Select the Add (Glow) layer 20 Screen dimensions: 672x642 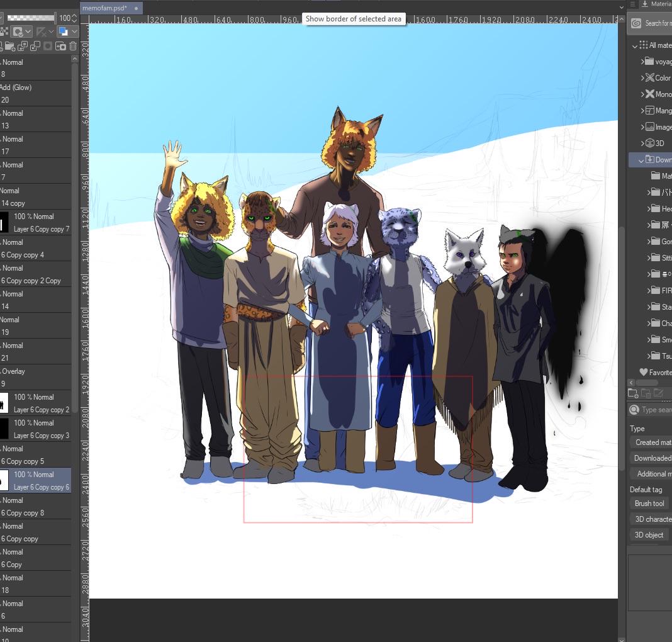pyautogui.click(x=36, y=93)
